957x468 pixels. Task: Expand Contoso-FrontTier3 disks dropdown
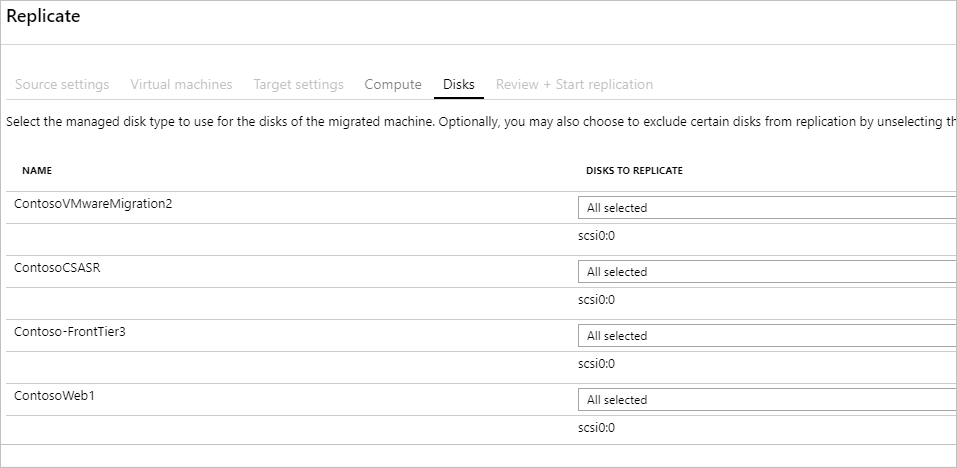coord(767,336)
